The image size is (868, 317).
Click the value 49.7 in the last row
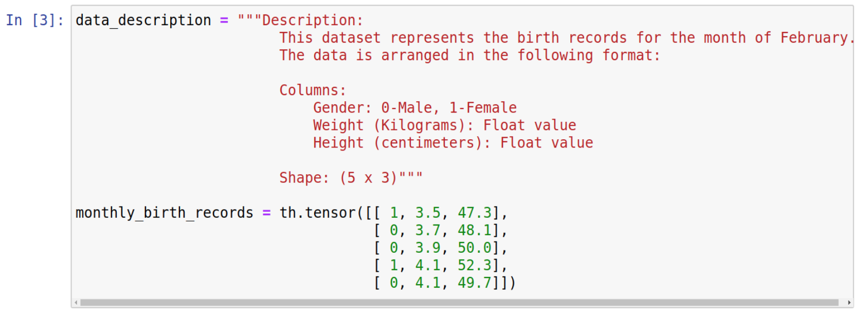(x=475, y=283)
